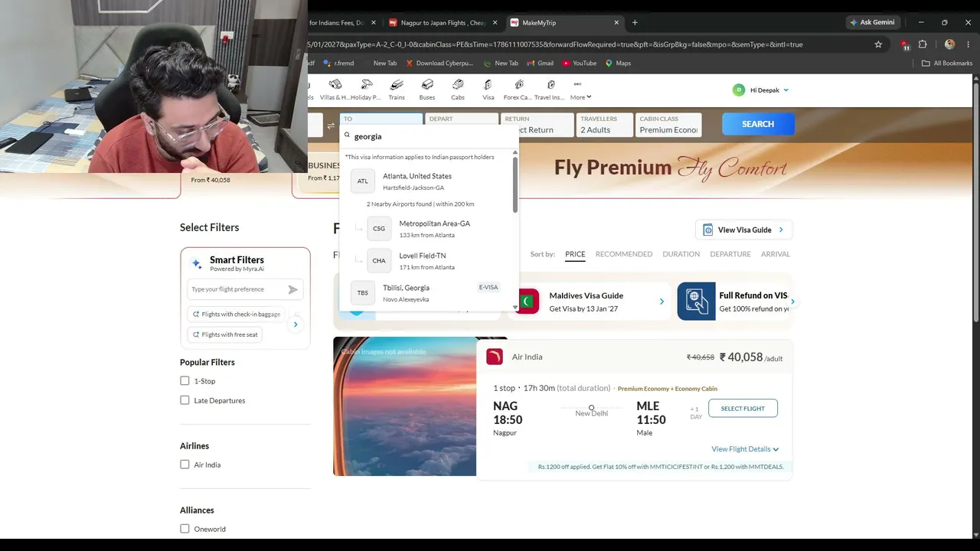Screen dimensions: 980x551
Task: Expand View Flight Details
Action: (x=745, y=449)
